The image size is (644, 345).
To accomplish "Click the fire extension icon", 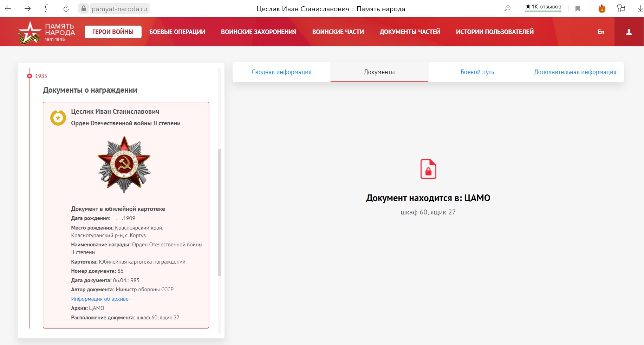I will click(x=602, y=9).
